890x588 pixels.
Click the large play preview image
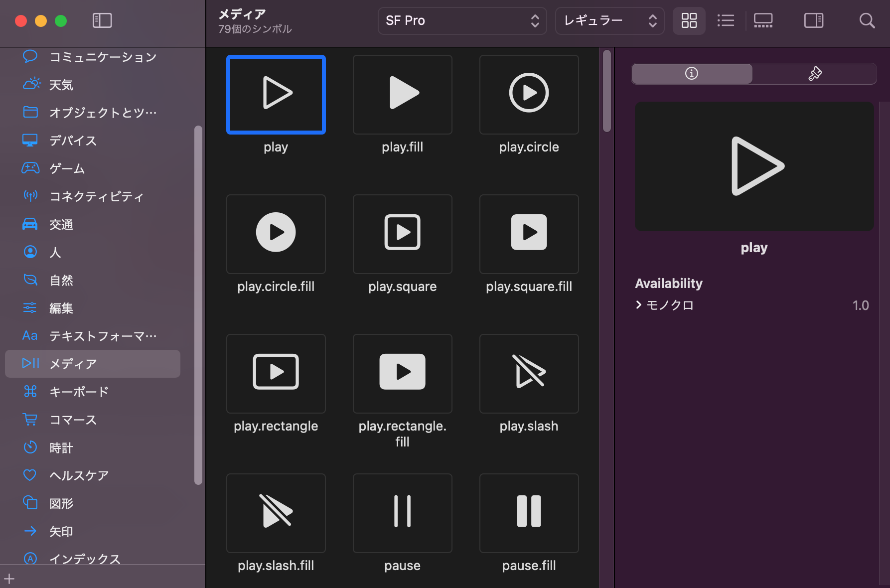754,166
